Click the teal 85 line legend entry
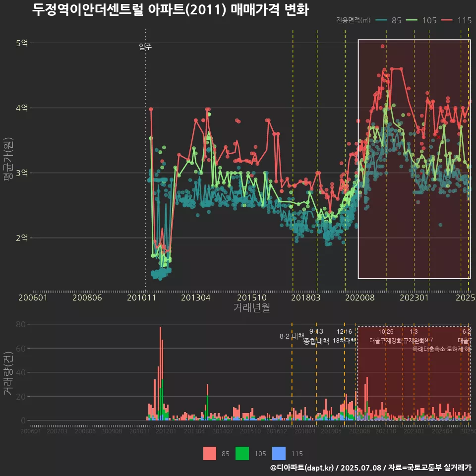This screenshot has height=476, width=476. coord(388,20)
